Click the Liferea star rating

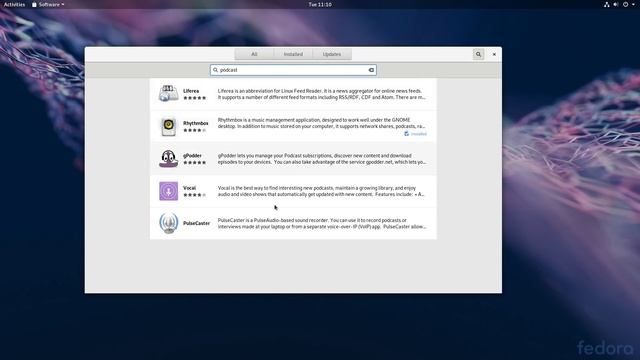coord(195,98)
